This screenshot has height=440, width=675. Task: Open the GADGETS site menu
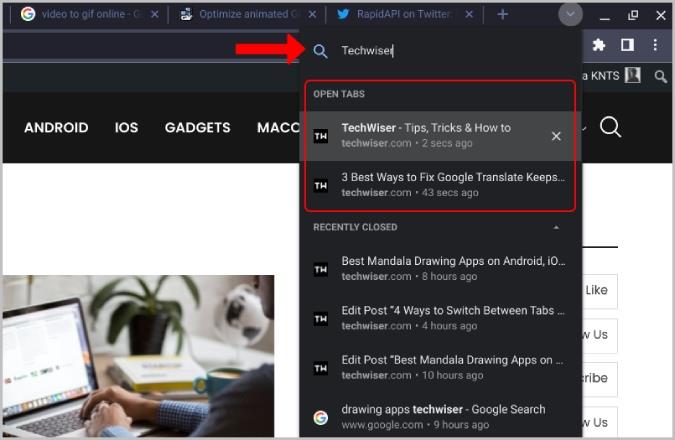[198, 127]
